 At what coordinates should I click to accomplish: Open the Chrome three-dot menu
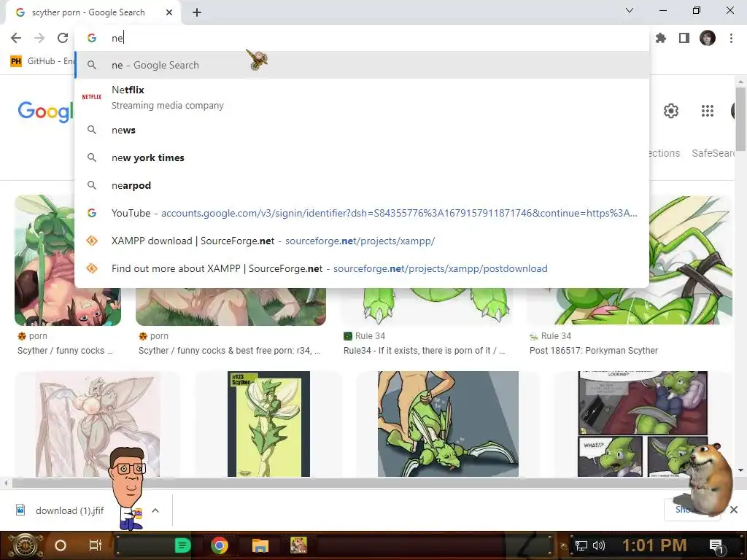(731, 38)
